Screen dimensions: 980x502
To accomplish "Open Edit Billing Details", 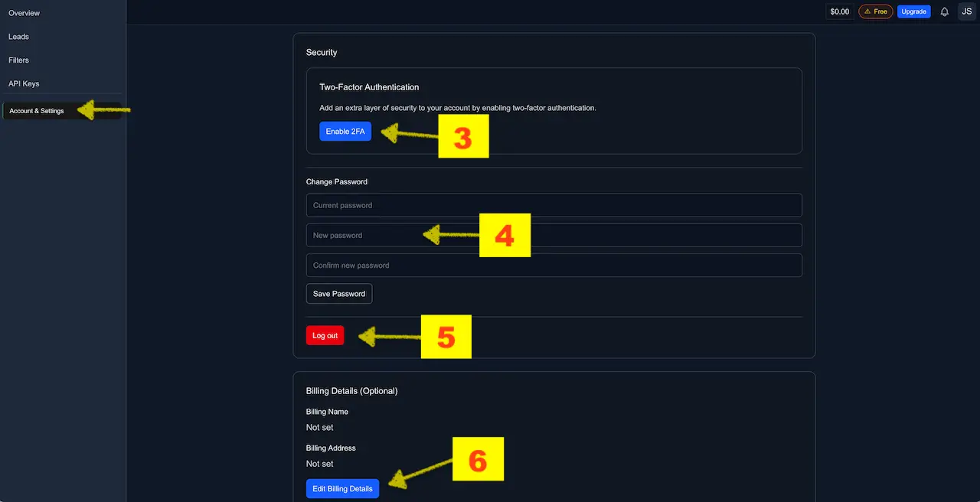I will point(342,488).
